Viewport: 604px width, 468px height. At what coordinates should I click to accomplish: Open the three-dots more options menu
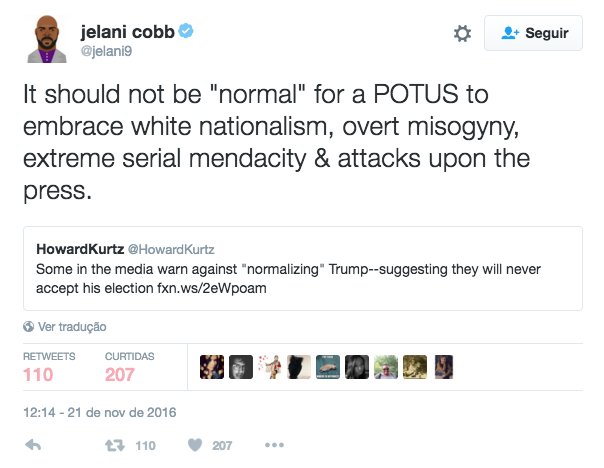click(274, 445)
